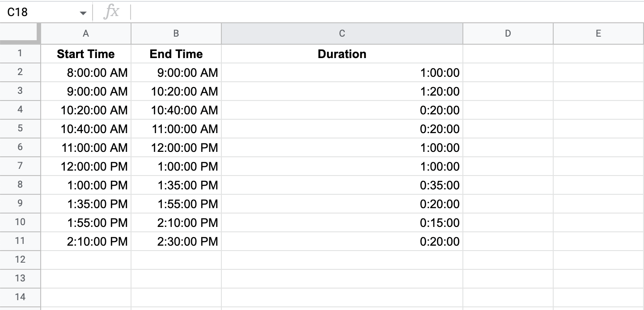Select Start Time cell 12:00:00 PM in row 7

tap(86, 166)
